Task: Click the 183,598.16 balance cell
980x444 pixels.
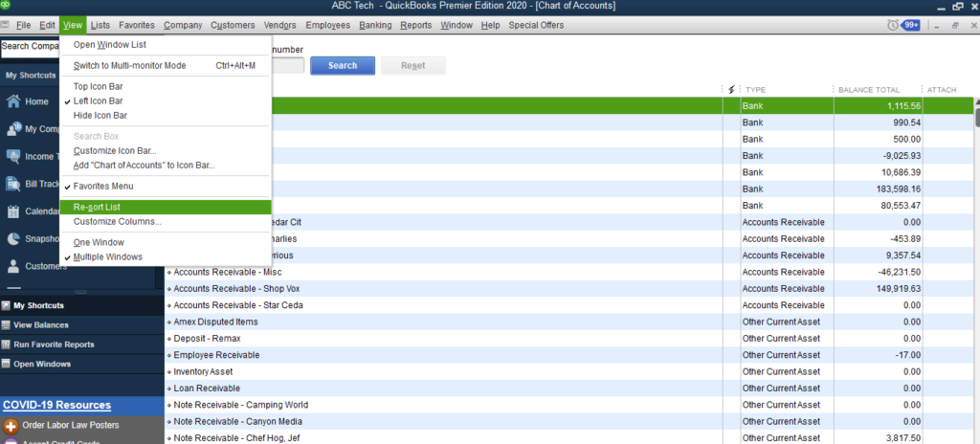Action: pyautogui.click(x=879, y=189)
